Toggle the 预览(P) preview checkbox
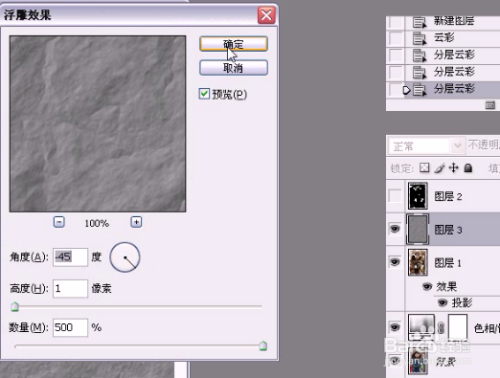 pos(204,94)
